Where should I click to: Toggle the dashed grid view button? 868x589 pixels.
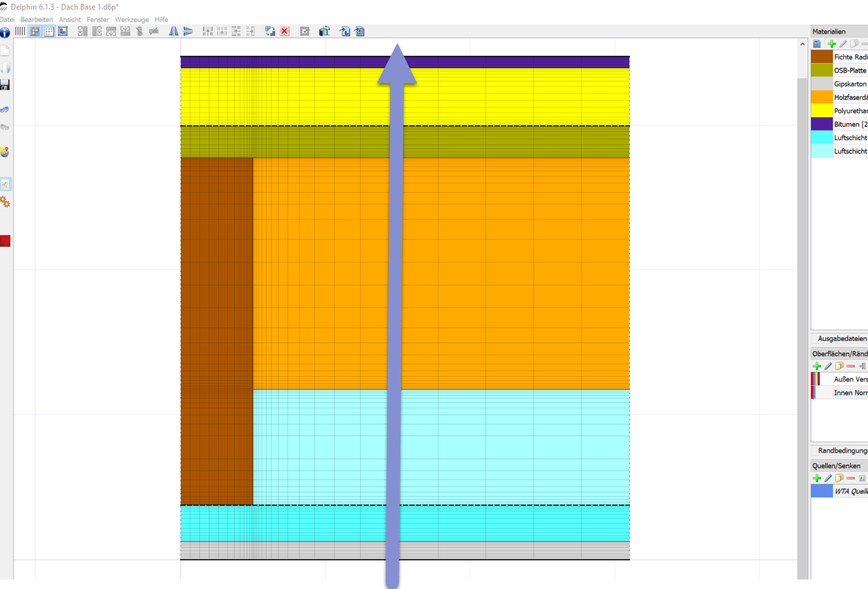click(x=49, y=31)
